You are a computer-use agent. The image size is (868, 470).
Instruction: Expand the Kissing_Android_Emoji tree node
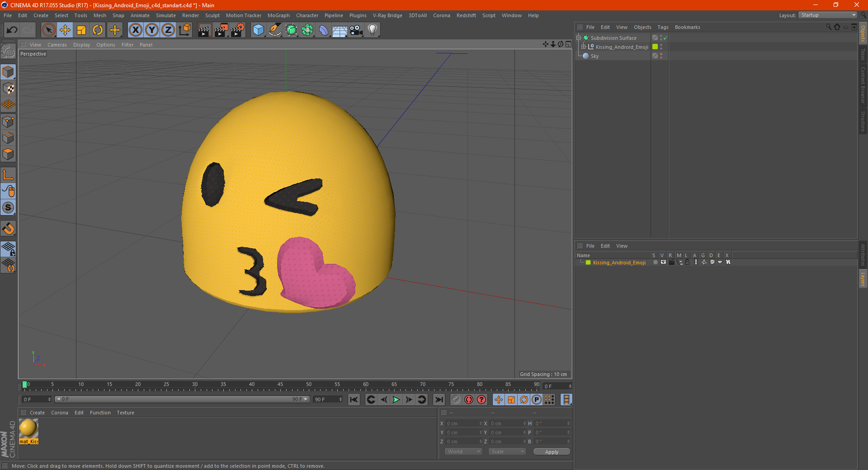(584, 47)
